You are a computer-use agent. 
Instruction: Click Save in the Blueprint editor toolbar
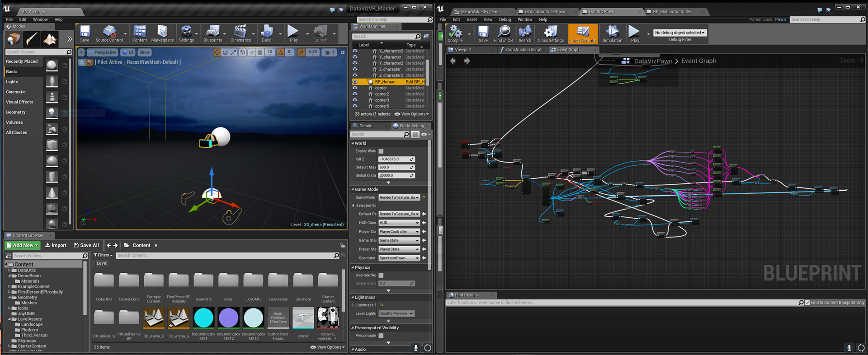(x=483, y=34)
